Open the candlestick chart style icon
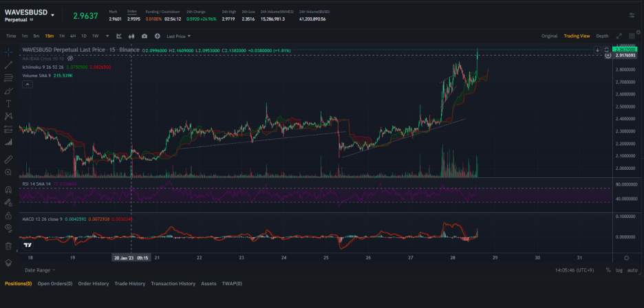Screen dimensions: 644x308 [131, 36]
